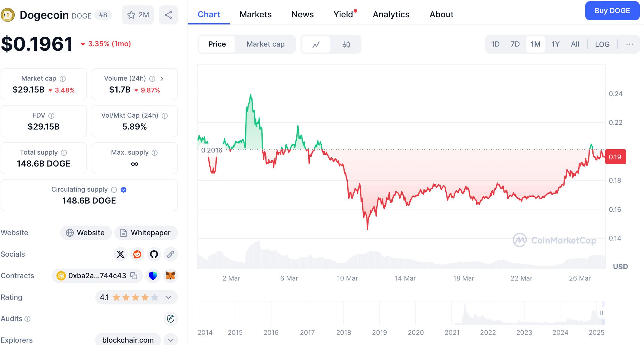Open the chart's more options menu

coord(630,44)
